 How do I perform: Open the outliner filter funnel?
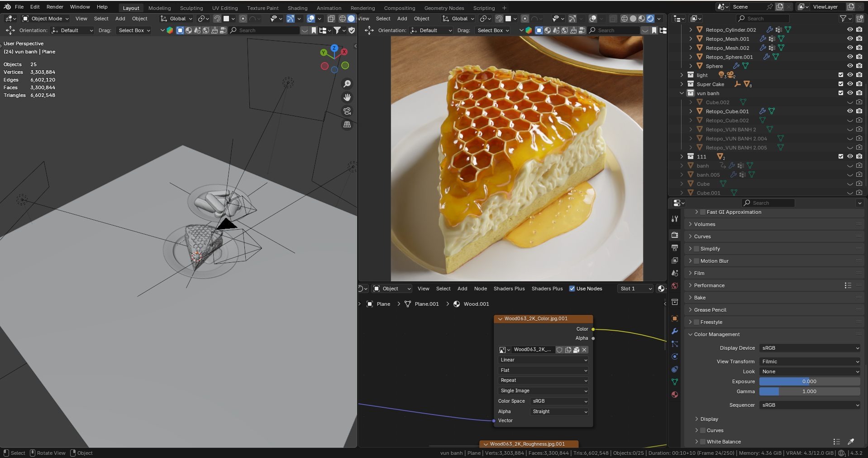[x=843, y=19]
